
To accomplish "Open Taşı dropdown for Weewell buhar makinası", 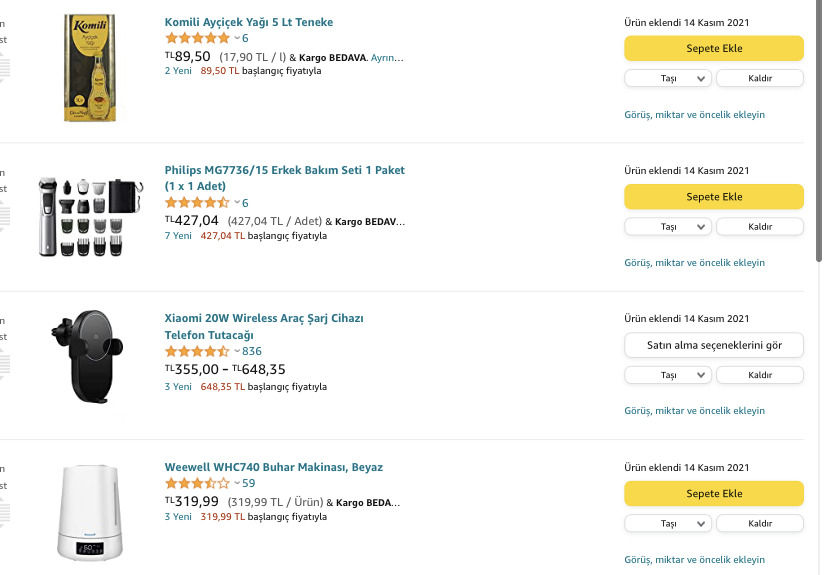I will coord(668,523).
